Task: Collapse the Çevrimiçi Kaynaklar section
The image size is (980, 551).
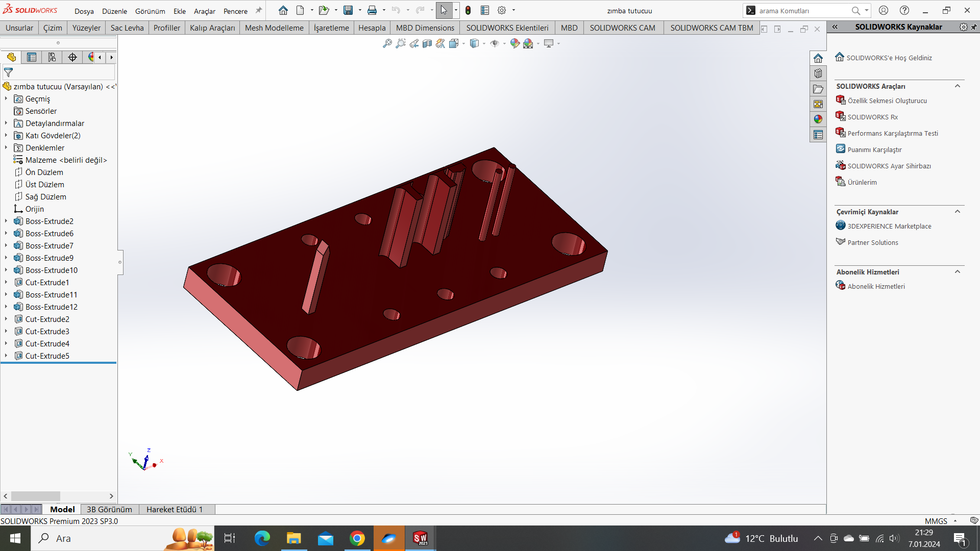Action: tap(958, 212)
